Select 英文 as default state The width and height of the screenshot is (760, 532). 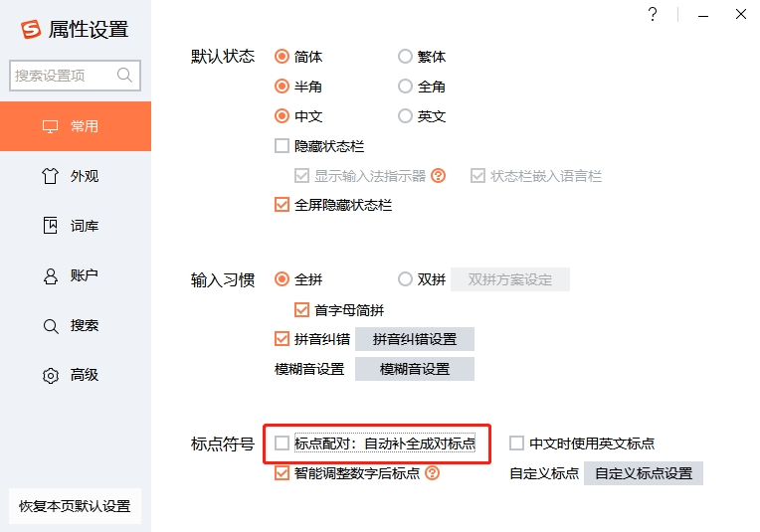point(405,116)
